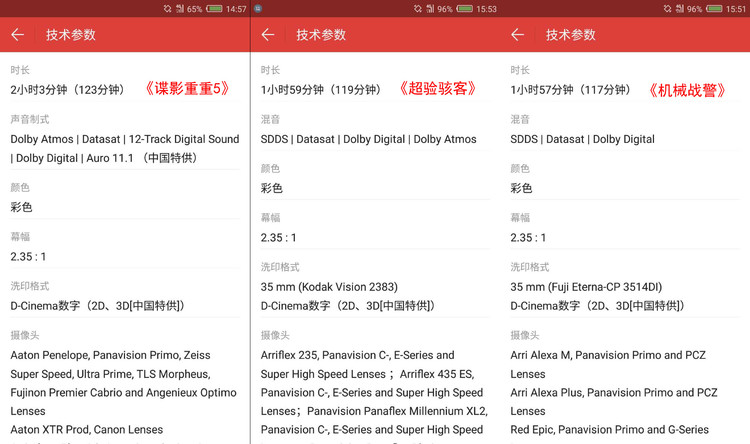
Task: Tap the silent mode icon left of 65%
Action: pyautogui.click(x=167, y=8)
